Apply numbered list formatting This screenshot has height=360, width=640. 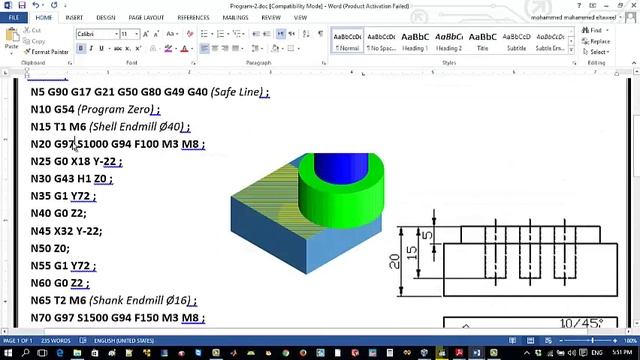tap(220, 34)
